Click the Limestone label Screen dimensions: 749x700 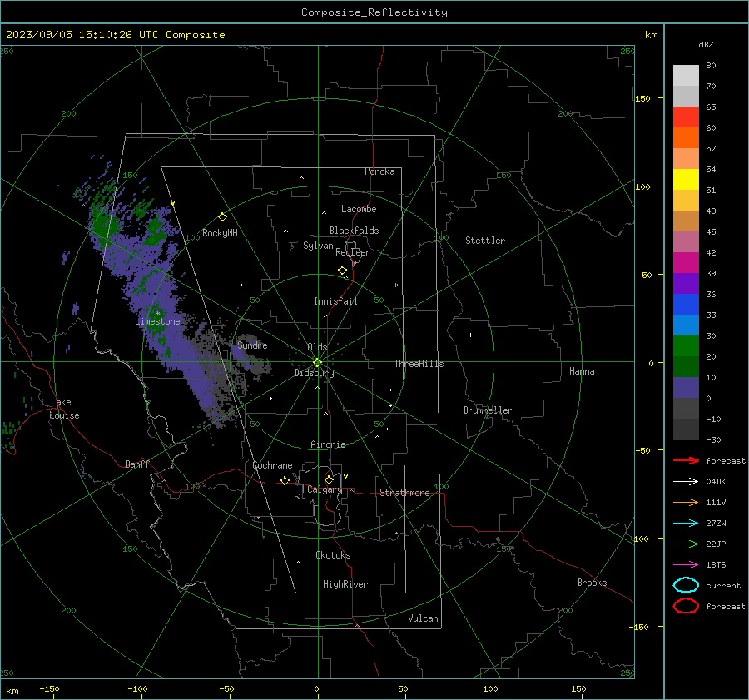pos(157,321)
